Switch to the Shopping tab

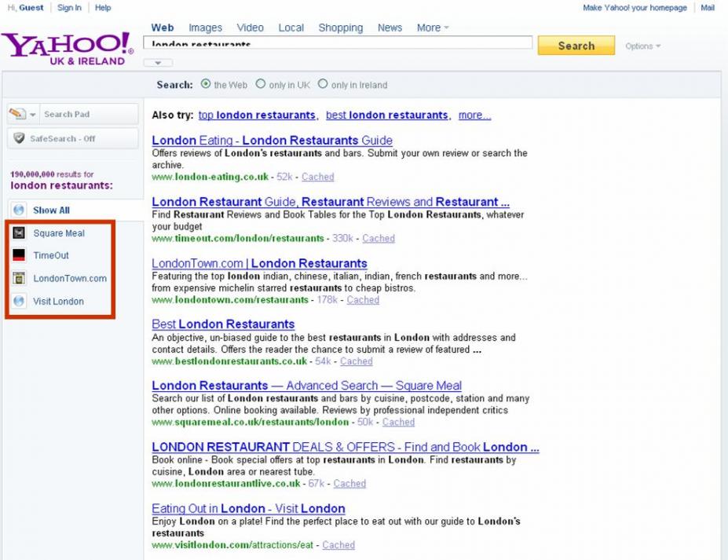341,27
